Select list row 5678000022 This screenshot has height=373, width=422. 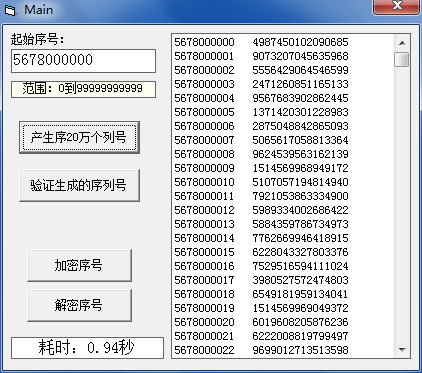pyautogui.click(x=282, y=350)
